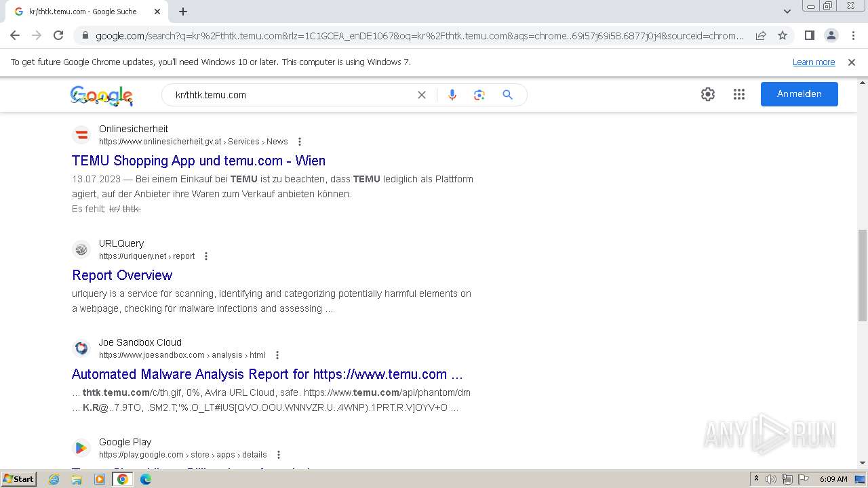Open the Windows Start menu

pos(19,479)
